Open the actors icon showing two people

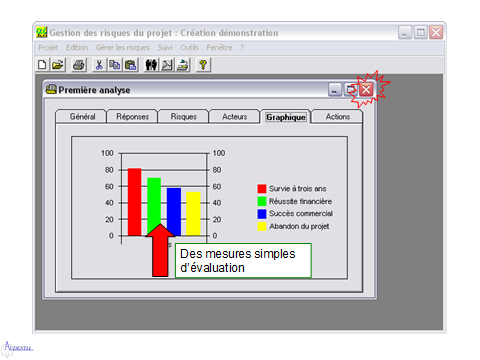coord(151,65)
